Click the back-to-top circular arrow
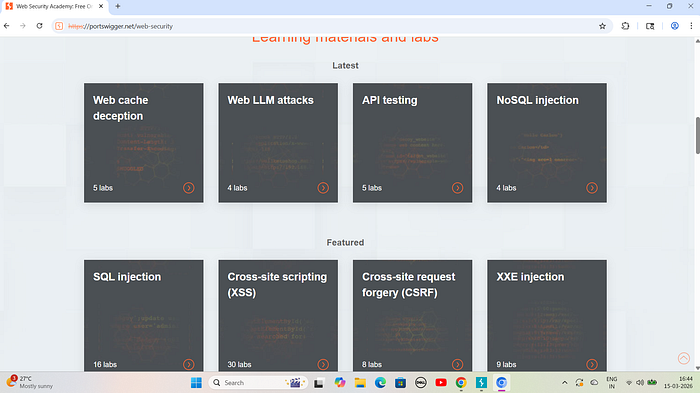The height and width of the screenshot is (393, 700). click(683, 358)
